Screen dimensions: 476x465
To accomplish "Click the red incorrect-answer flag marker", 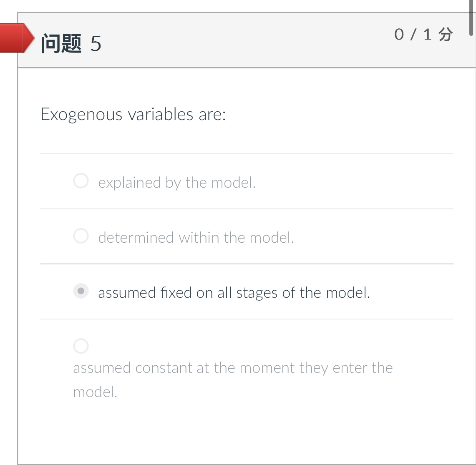I will point(17,39).
